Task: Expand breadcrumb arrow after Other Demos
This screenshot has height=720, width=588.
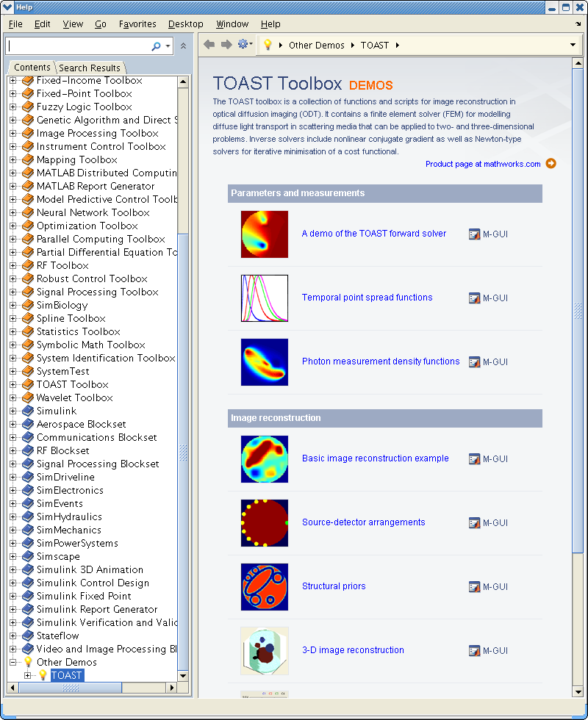Action: point(352,45)
